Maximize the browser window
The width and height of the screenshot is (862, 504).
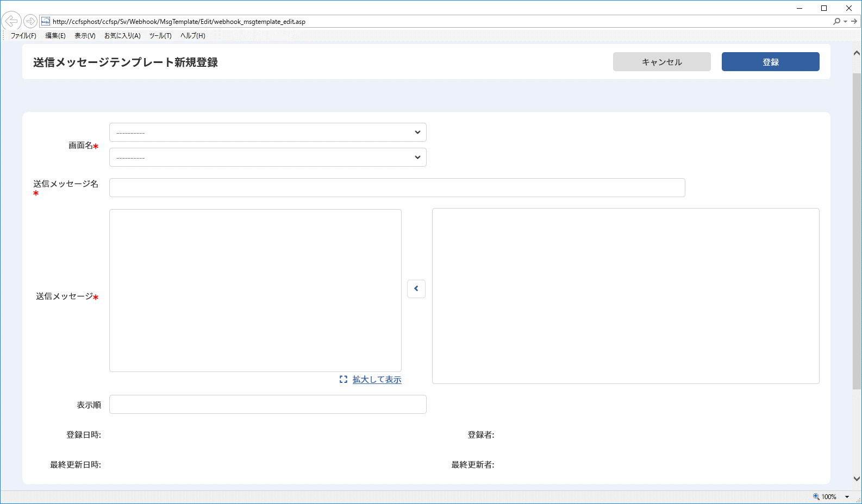click(x=824, y=8)
